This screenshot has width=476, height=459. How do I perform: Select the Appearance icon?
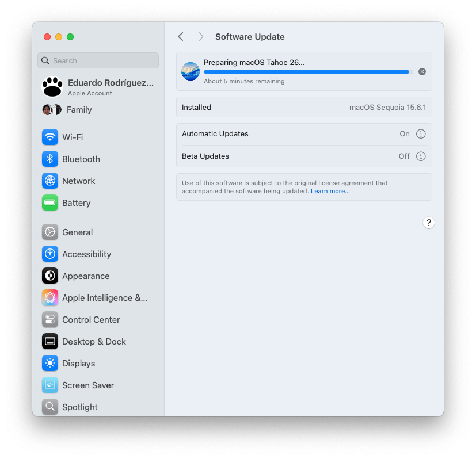50,276
